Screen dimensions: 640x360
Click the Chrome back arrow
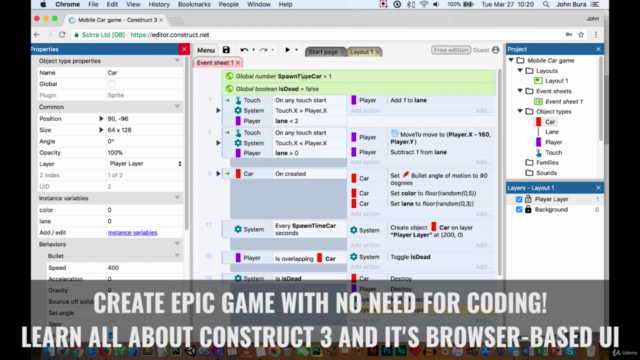[x=37, y=35]
